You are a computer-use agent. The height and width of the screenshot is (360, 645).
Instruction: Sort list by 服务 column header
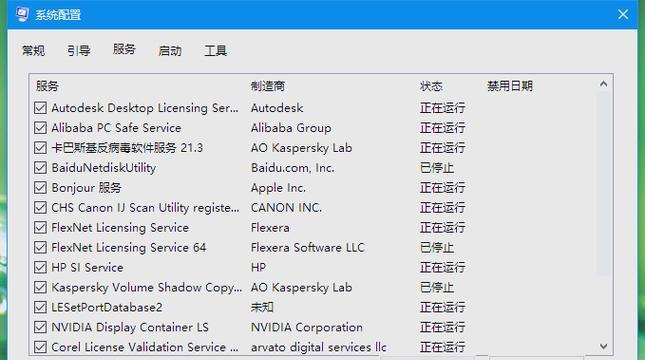[x=47, y=86]
